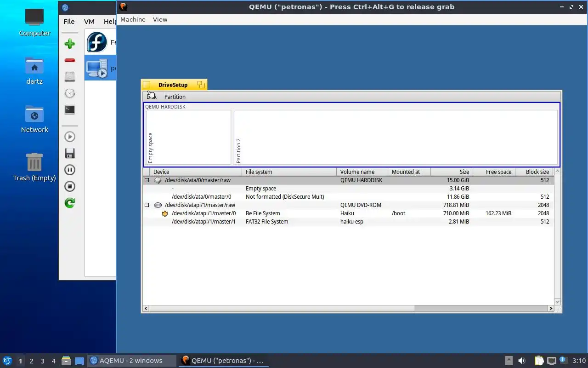Viewport: 588px width, 368px height.
Task: Click the play icon in the AQEMU toolbar
Action: pos(70,137)
